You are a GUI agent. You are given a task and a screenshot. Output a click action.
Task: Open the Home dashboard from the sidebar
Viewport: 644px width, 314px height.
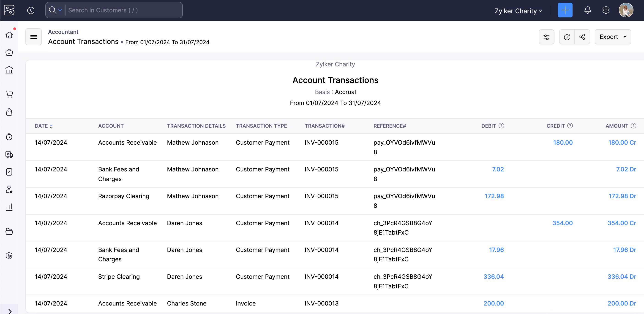click(9, 35)
